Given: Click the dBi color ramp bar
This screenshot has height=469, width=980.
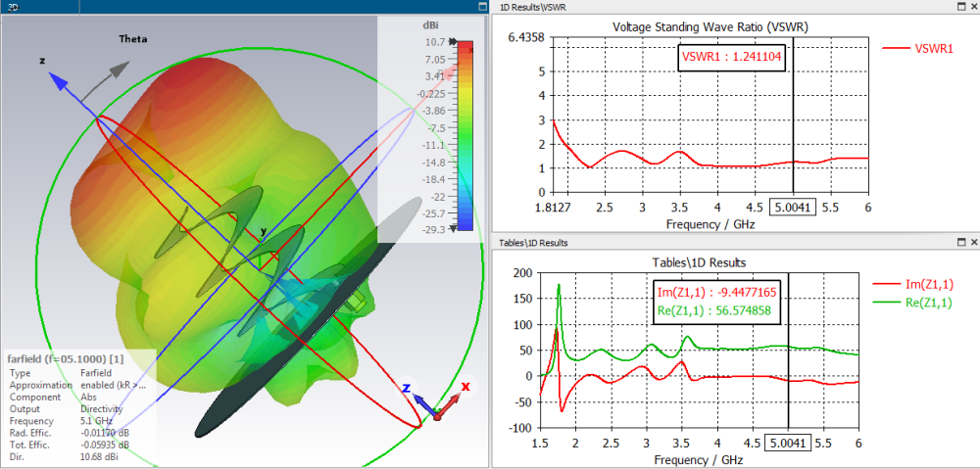Looking at the screenshot, I should pos(465,136).
